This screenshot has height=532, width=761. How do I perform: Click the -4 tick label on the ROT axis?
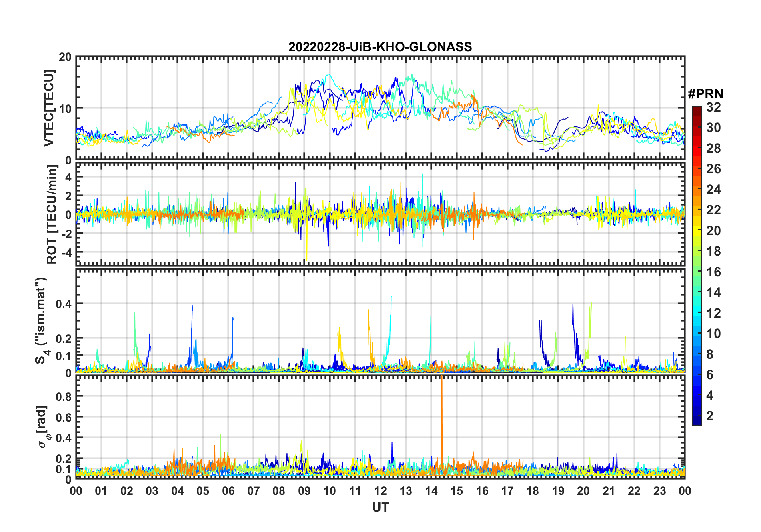click(66, 252)
